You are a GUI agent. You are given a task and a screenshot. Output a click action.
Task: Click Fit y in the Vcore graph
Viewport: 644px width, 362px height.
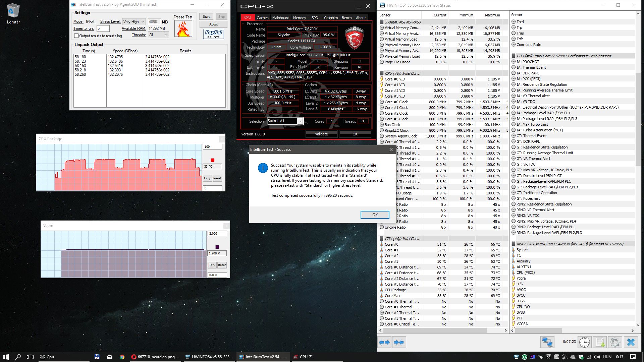tap(212, 265)
